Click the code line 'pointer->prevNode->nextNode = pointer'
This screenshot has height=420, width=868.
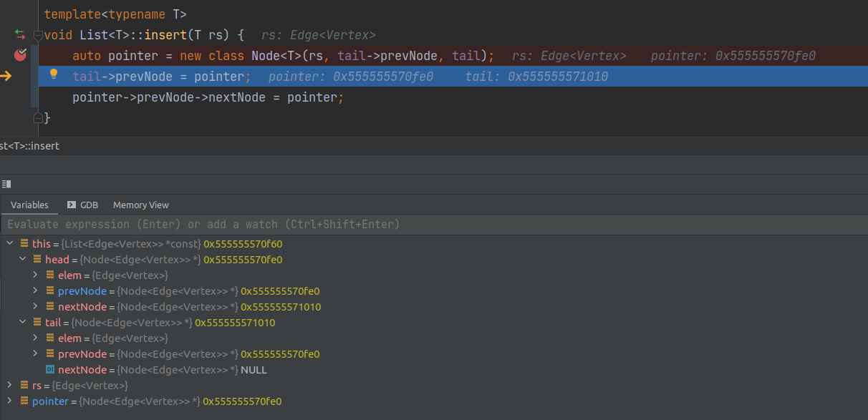(x=208, y=97)
